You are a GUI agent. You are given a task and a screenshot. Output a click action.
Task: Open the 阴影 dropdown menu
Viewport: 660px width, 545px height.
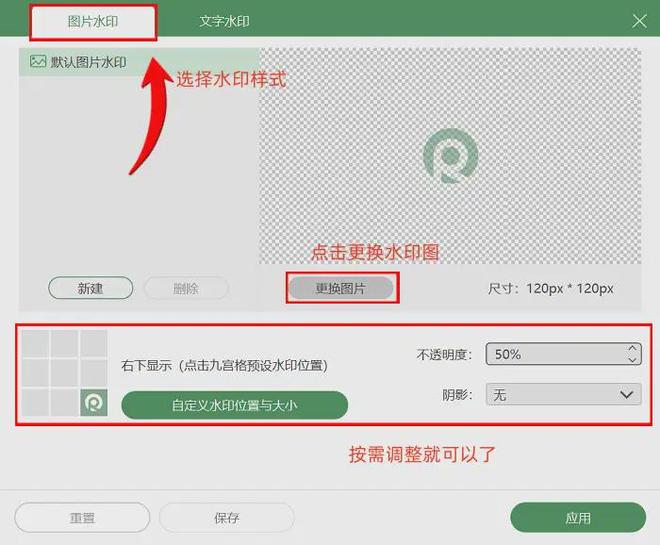562,395
